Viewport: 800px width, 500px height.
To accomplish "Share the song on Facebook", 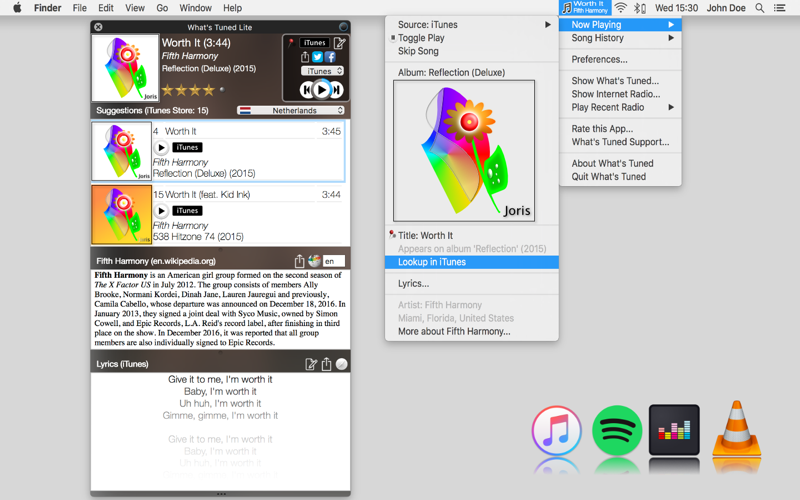I will coord(330,57).
